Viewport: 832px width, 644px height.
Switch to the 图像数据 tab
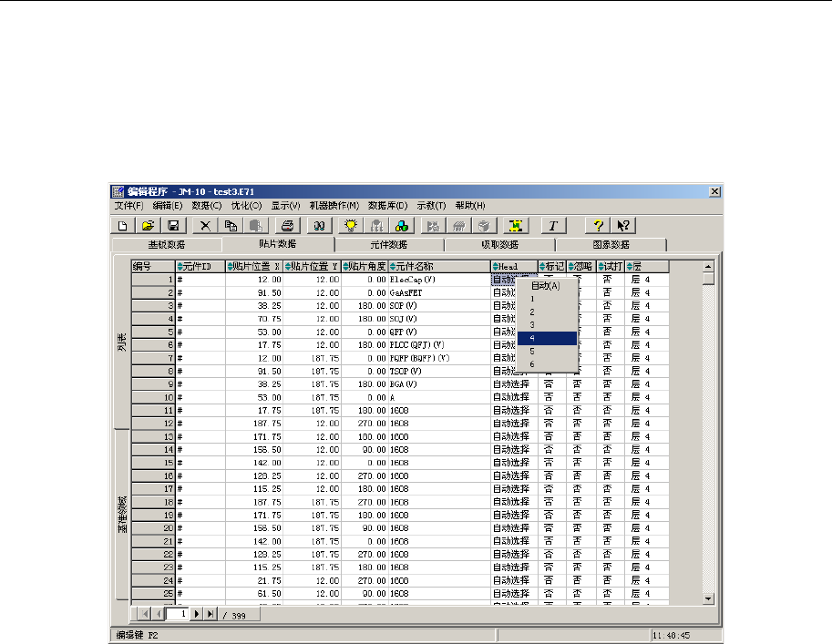(x=611, y=244)
